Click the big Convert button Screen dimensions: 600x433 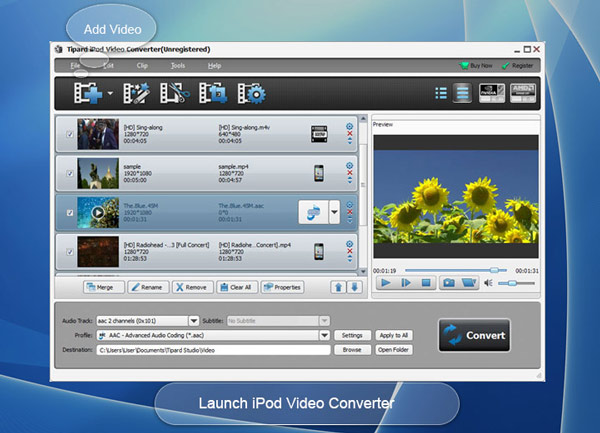pos(474,335)
